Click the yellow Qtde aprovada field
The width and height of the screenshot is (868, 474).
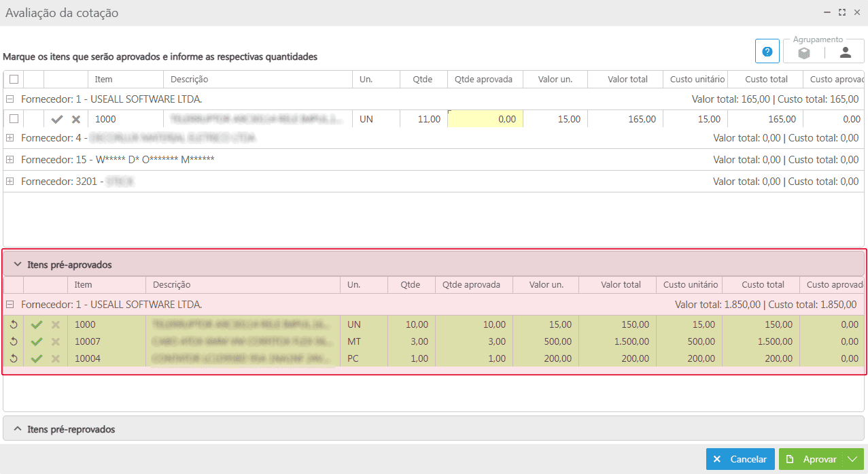coord(485,119)
